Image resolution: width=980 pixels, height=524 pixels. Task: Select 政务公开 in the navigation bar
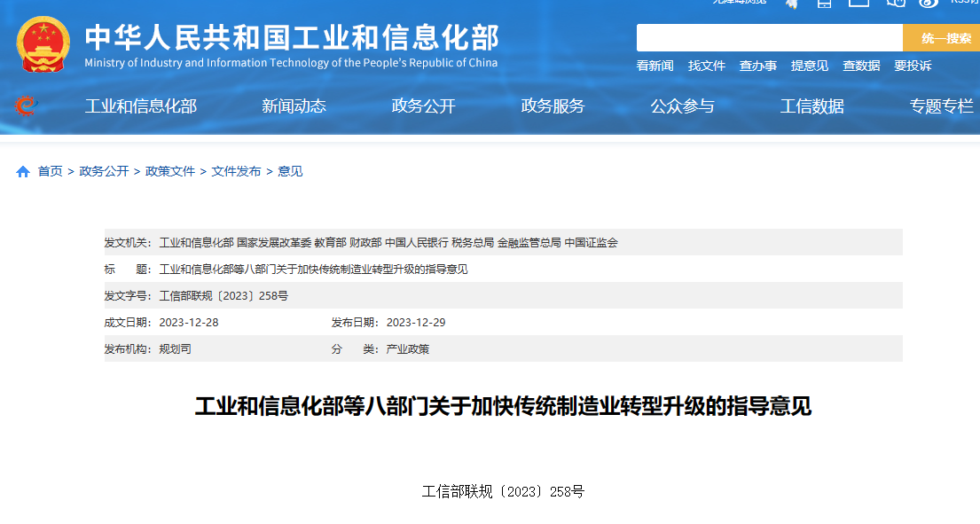(423, 106)
